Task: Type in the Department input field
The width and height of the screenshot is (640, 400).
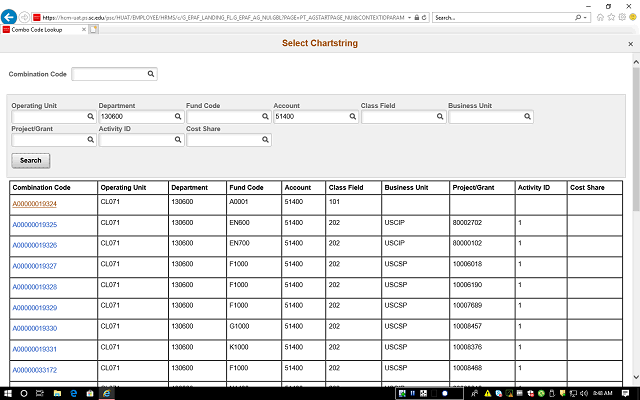Action: tap(135, 116)
